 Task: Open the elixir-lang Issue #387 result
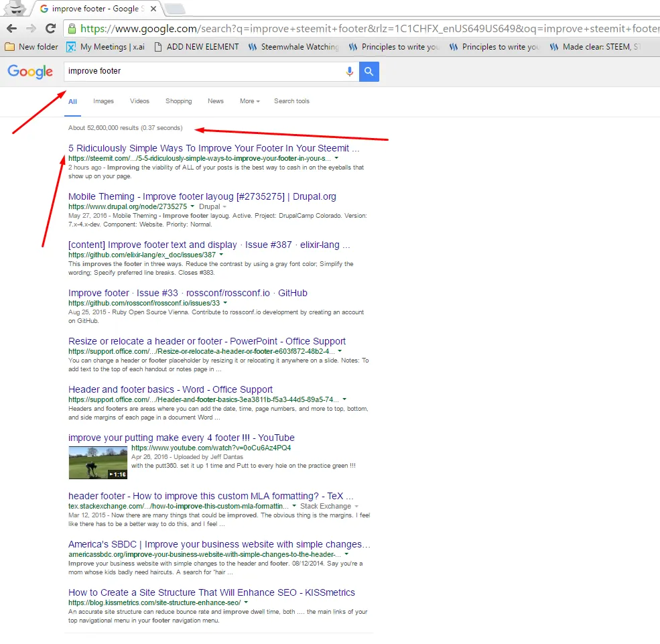(209, 245)
